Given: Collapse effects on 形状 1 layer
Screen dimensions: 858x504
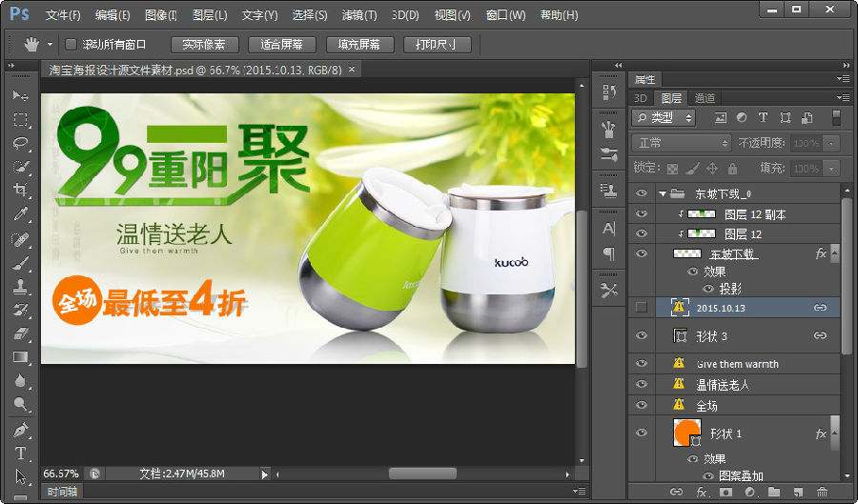Looking at the screenshot, I should [x=834, y=433].
